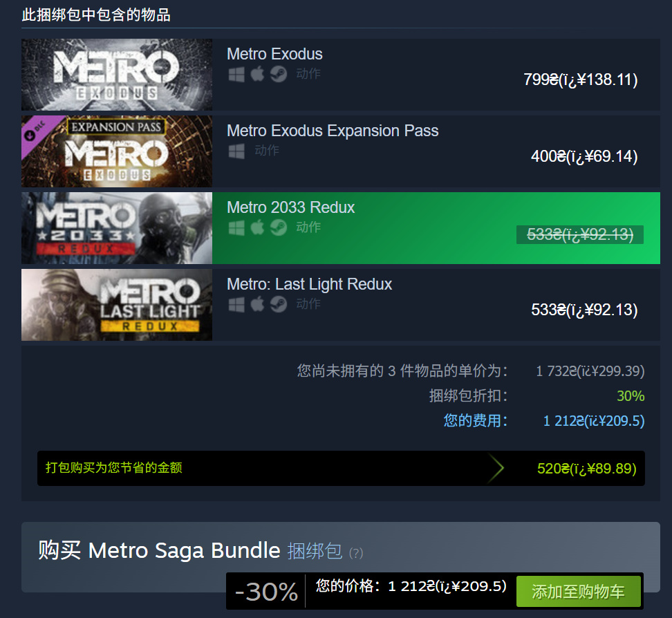Click question mark beside 捆绑包 label
Screen dimensions: 672x618
(356, 553)
